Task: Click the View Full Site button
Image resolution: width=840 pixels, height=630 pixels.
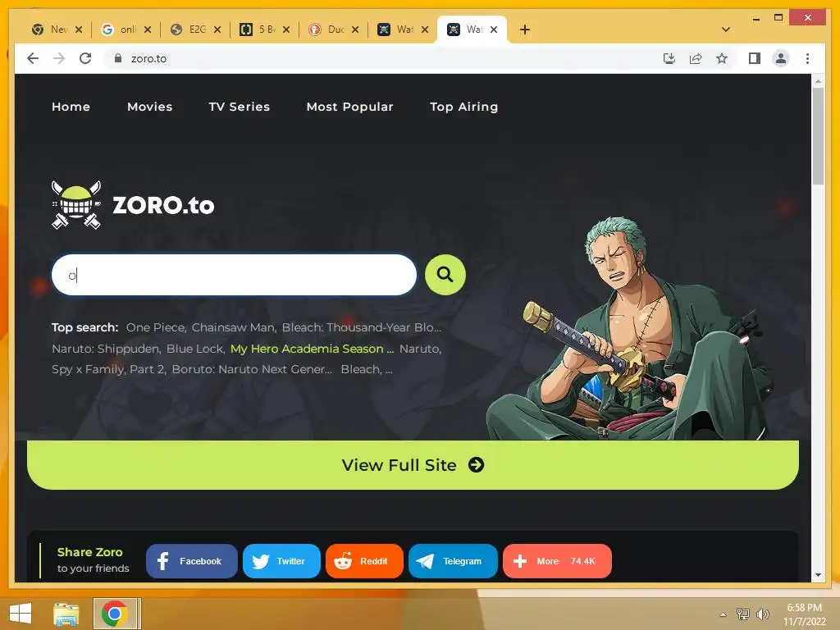Action: click(x=413, y=465)
